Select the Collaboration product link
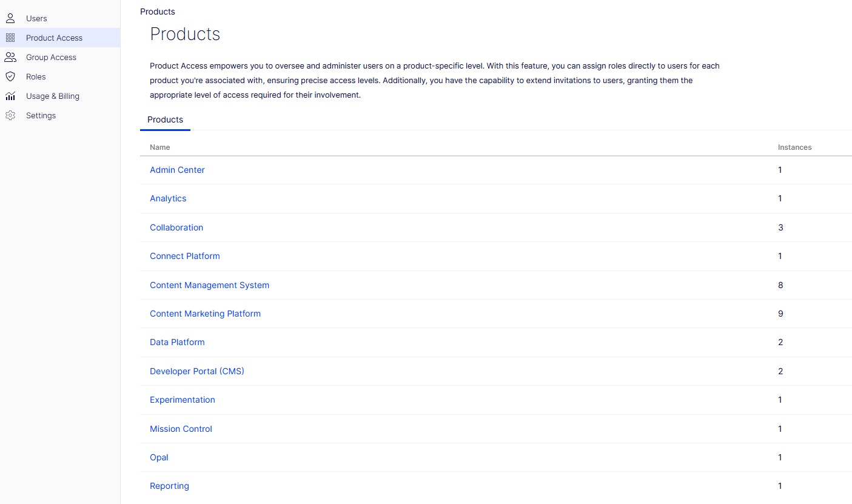 click(176, 227)
